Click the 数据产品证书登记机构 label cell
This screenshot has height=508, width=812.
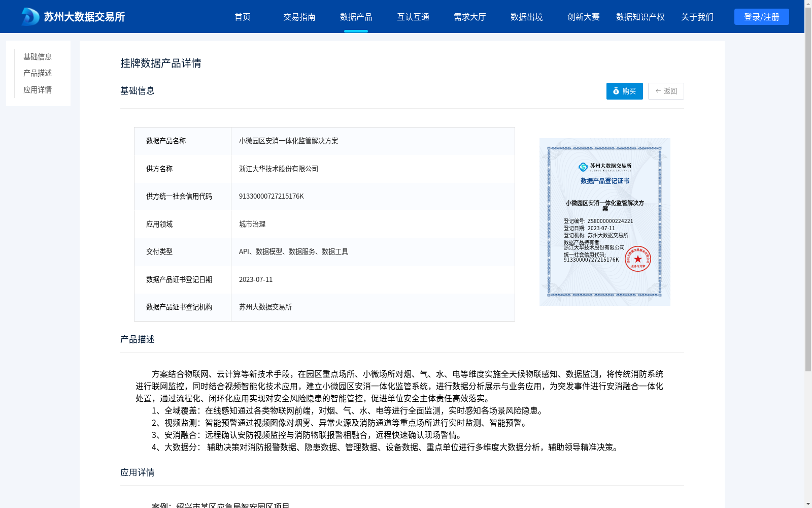tap(183, 307)
